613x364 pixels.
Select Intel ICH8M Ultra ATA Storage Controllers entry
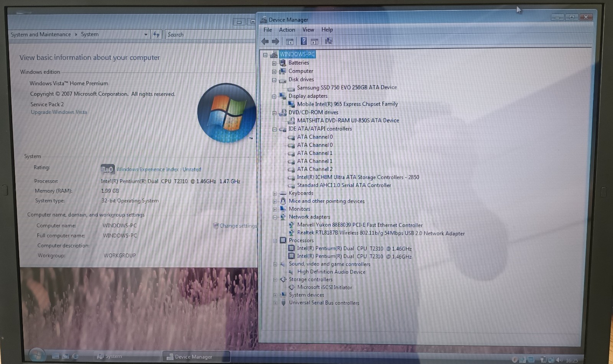pyautogui.click(x=358, y=177)
